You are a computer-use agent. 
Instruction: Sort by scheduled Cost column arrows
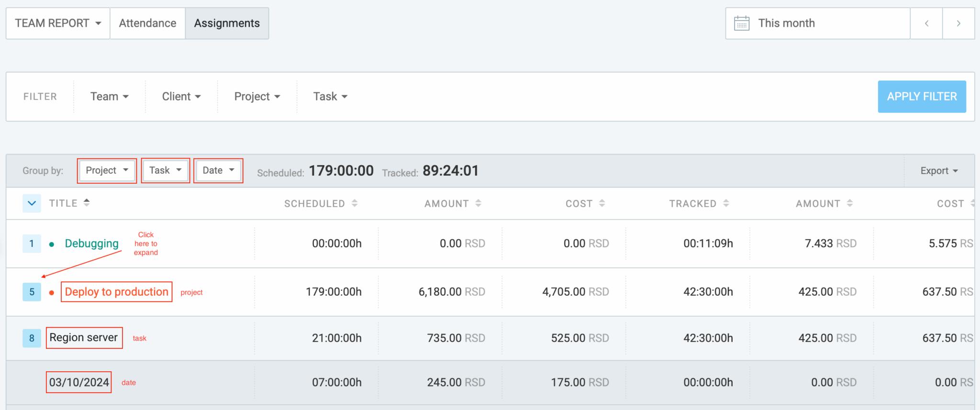tap(602, 203)
